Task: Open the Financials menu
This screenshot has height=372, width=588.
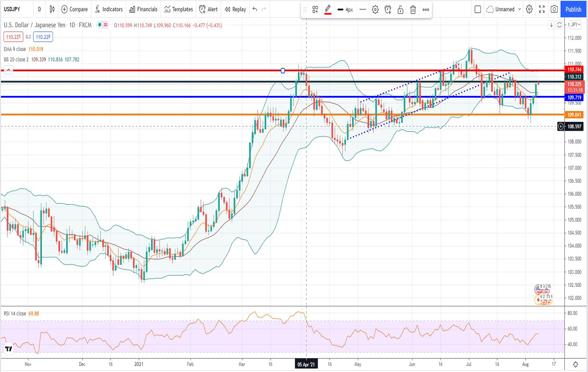Action: click(143, 9)
